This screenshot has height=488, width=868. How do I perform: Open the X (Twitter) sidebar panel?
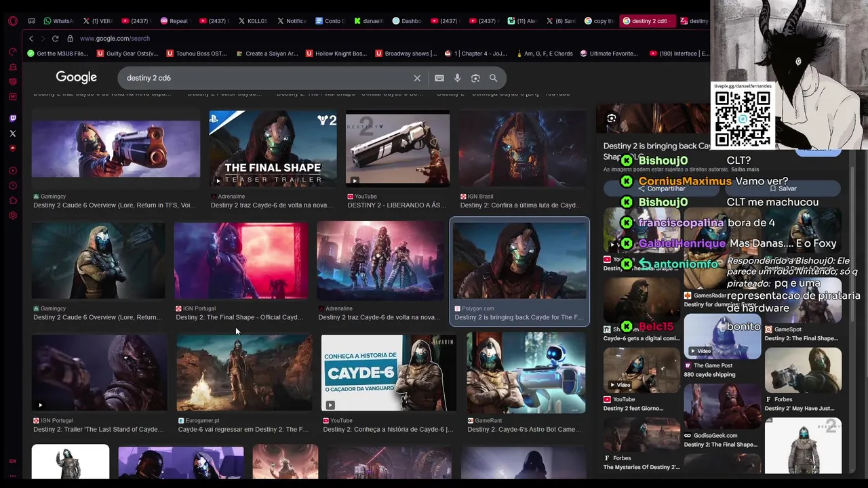coord(13,134)
